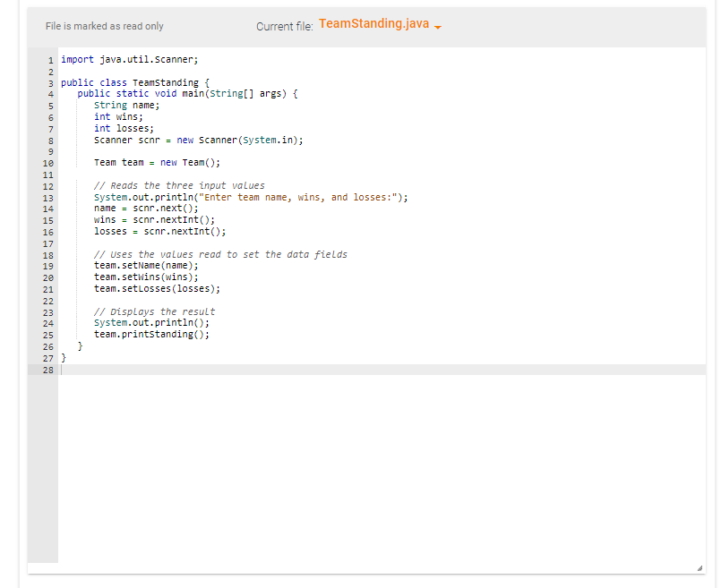Click the new Team() expression on line 10
This screenshot has width=721, height=588.
click(x=192, y=162)
